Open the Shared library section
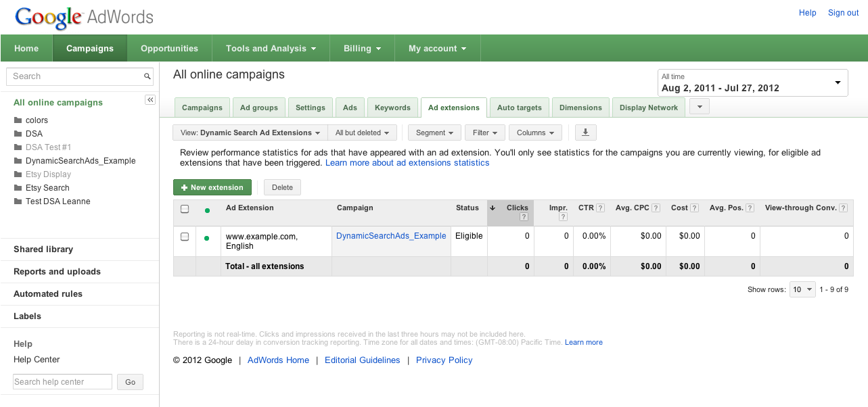 (43, 249)
